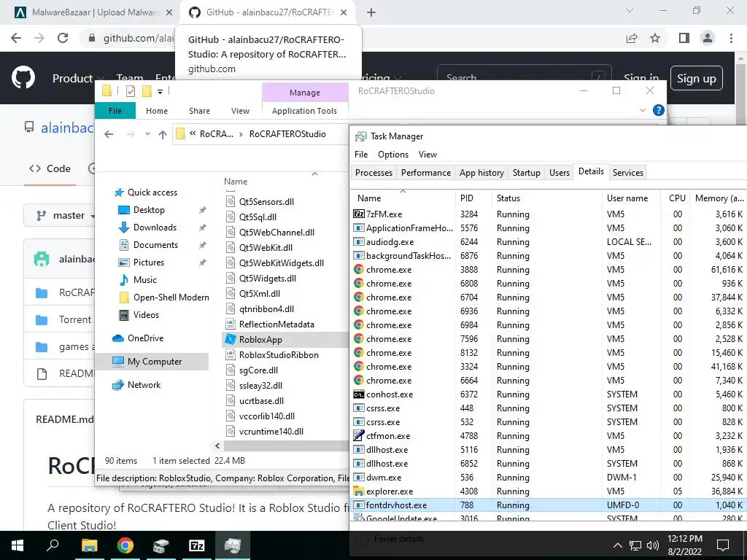Open the Code tab on GitHub
Image resolution: width=747 pixels, height=560 pixels.
tap(50, 168)
